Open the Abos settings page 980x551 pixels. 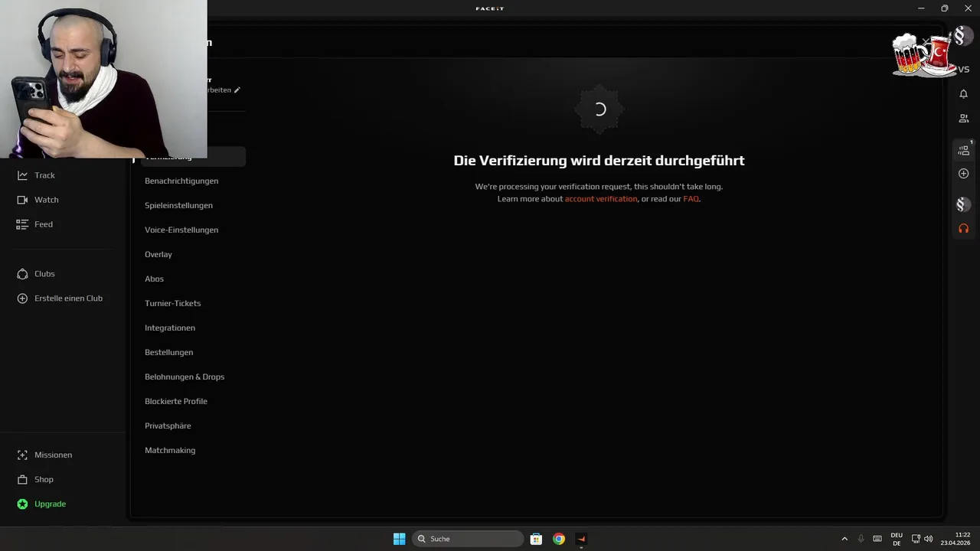[154, 279]
